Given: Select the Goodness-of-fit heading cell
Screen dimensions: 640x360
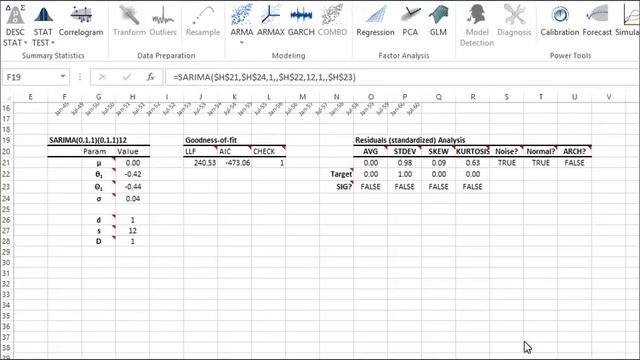Looking at the screenshot, I should (x=211, y=140).
